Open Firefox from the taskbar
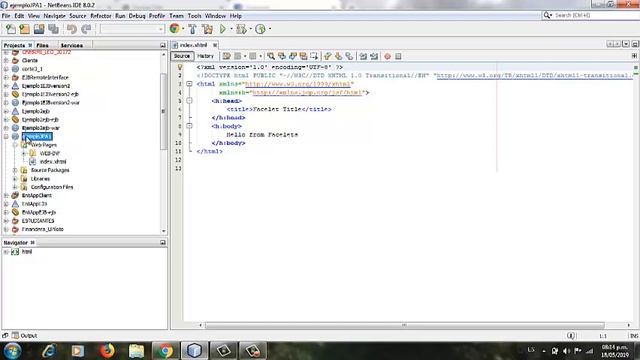This screenshot has height=360, width=640. (x=107, y=351)
